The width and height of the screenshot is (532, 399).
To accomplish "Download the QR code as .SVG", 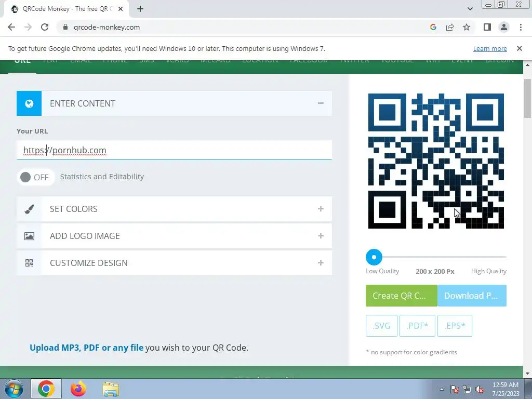I will [x=381, y=326].
